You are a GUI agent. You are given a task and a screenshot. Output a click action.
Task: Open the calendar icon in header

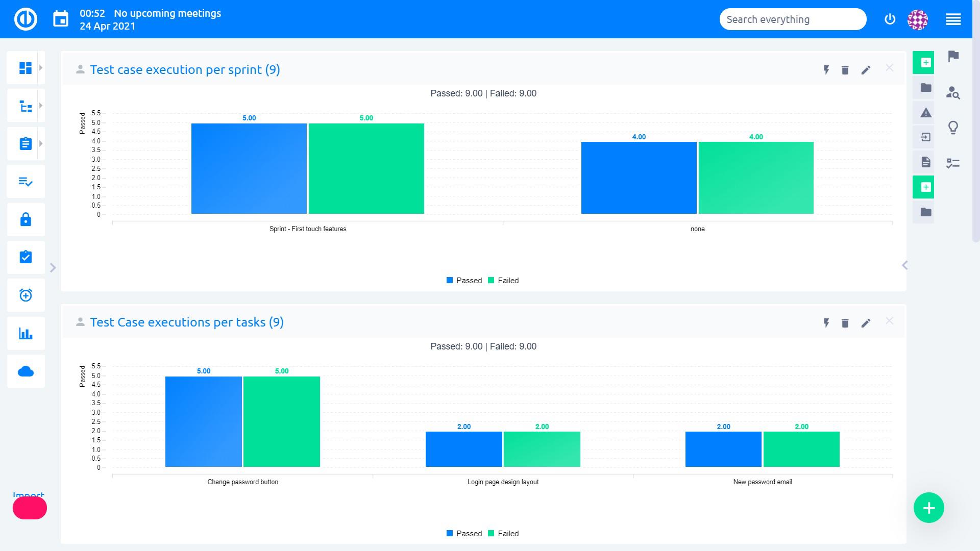click(61, 19)
